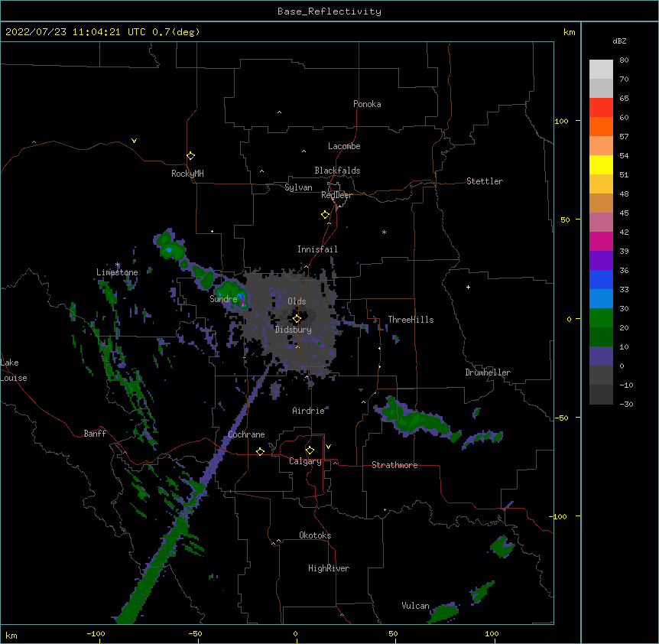The image size is (659, 644).
Task: Click the 2022/07/23 11:04:21 UTC timestamp
Action: [x=75, y=32]
